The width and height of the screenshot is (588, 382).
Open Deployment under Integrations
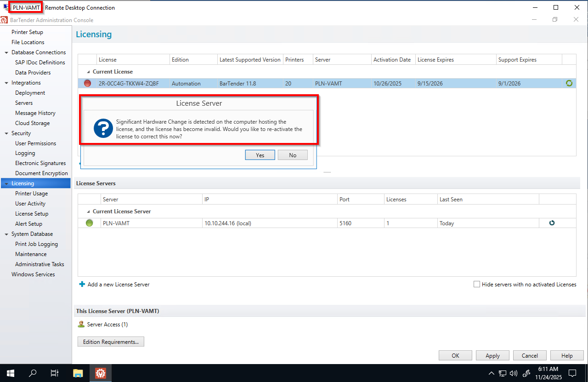pyautogui.click(x=30, y=93)
